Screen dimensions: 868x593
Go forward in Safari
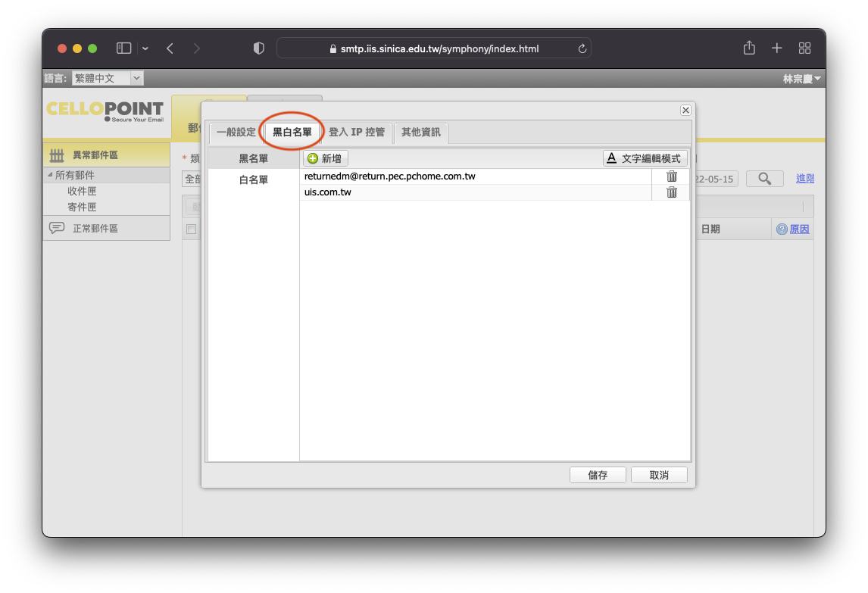(x=197, y=48)
